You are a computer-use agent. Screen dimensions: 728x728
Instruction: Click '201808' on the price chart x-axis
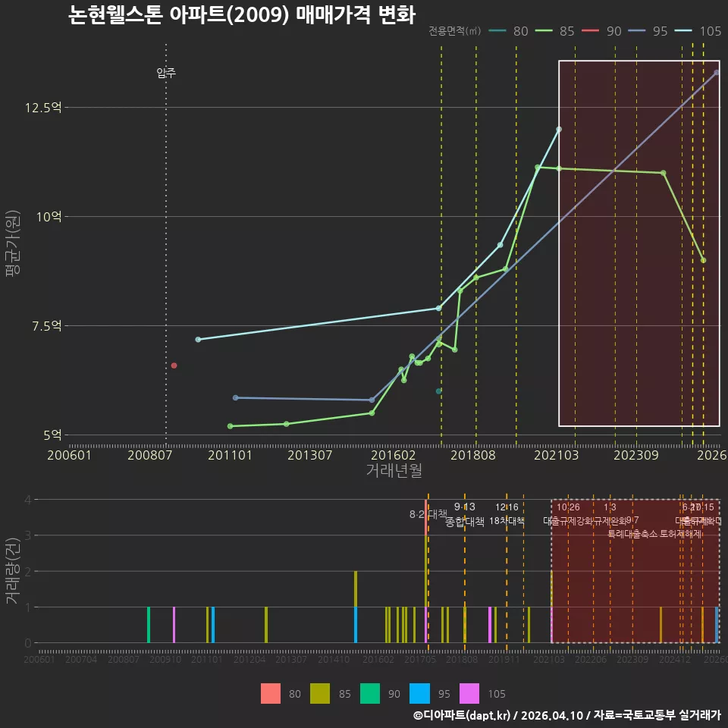click(473, 455)
